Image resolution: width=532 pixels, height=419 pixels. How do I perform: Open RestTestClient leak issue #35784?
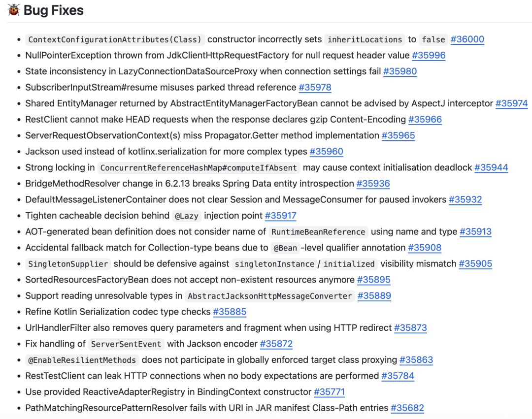(398, 376)
